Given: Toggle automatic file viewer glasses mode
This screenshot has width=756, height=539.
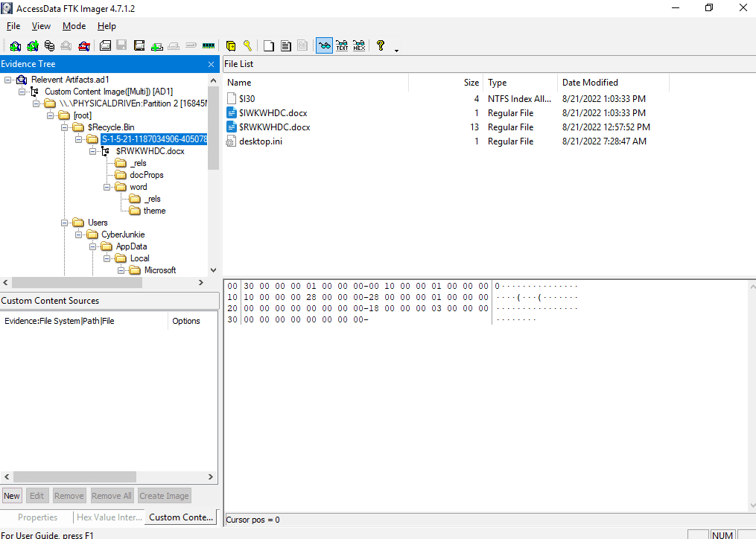Looking at the screenshot, I should pyautogui.click(x=325, y=46).
